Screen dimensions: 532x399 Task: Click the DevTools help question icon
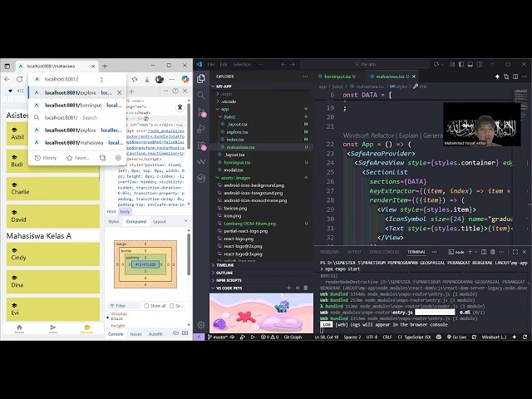pyautogui.click(x=175, y=91)
